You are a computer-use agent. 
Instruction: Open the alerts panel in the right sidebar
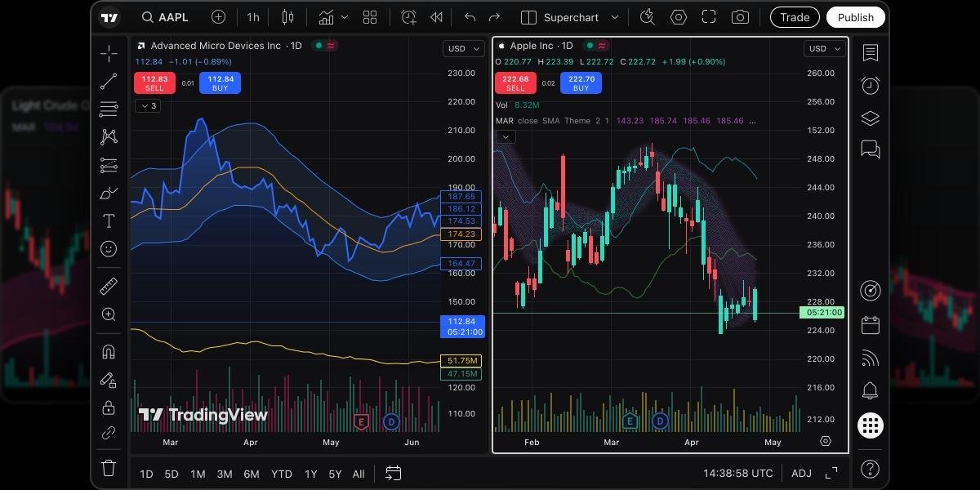pyautogui.click(x=870, y=86)
